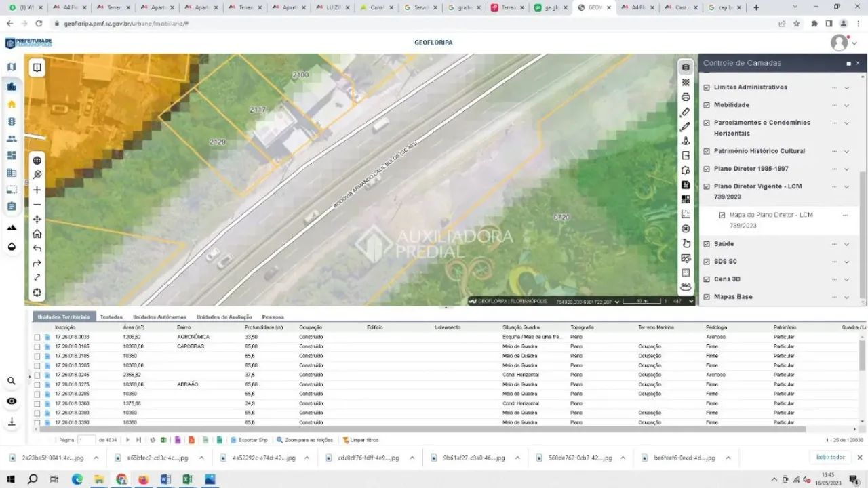Click the browser address bar
The image size is (868, 488).
coord(414,23)
